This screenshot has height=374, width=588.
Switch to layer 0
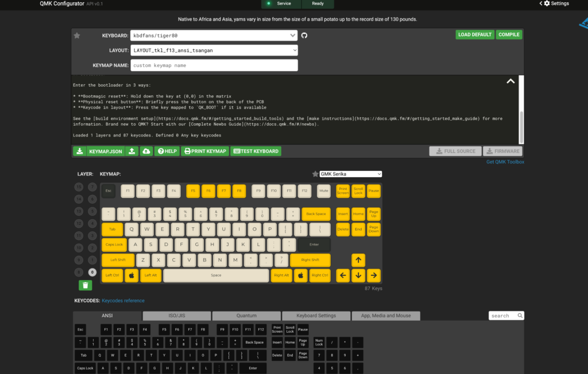pos(92,272)
